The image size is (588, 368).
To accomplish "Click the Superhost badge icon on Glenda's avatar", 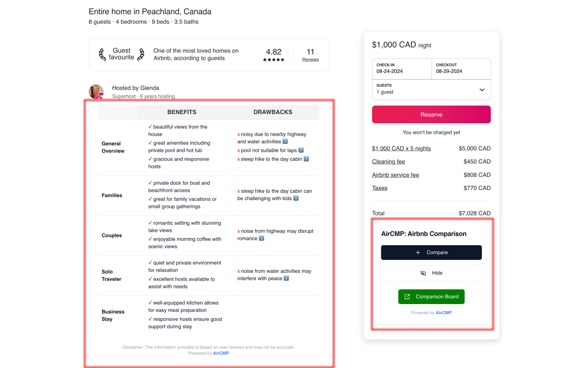I will [x=101, y=95].
